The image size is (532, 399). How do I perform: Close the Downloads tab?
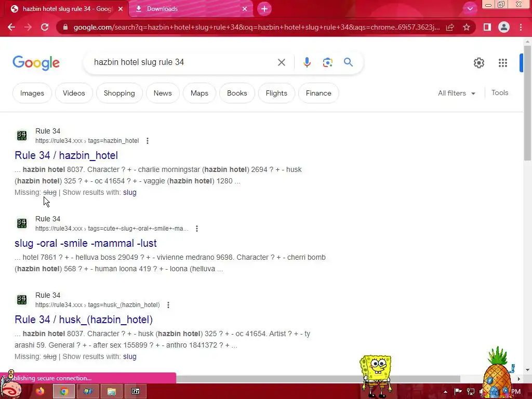pos(245,9)
